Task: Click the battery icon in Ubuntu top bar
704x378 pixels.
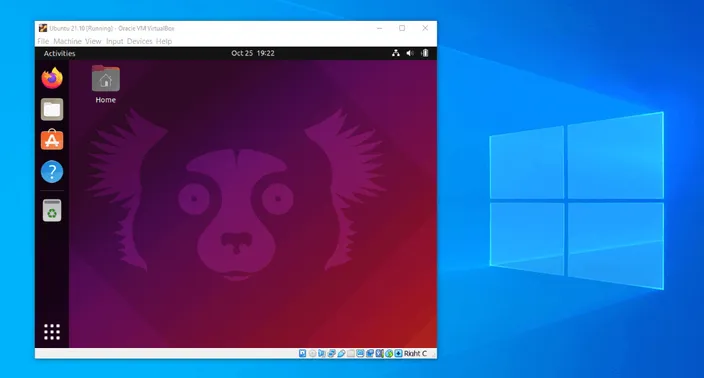Action: [x=425, y=53]
